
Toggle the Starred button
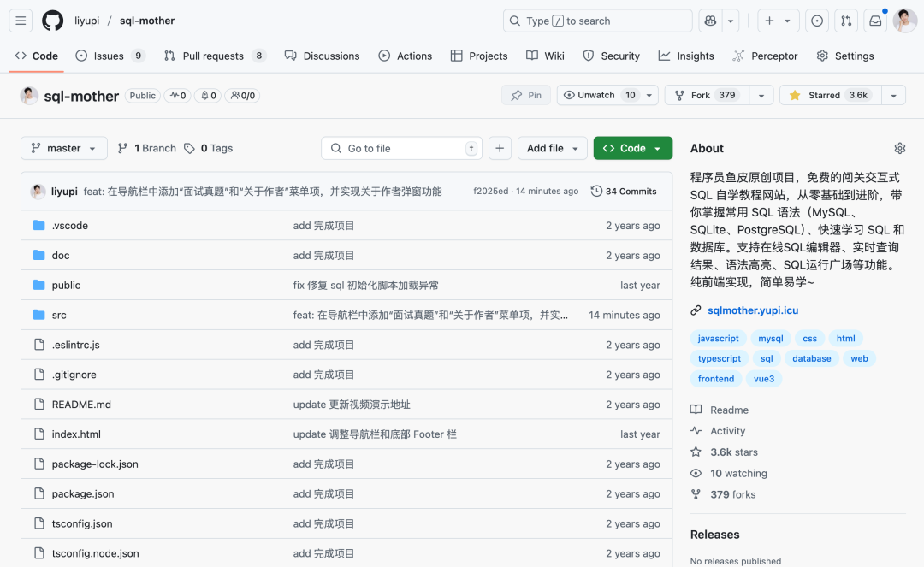pyautogui.click(x=830, y=96)
